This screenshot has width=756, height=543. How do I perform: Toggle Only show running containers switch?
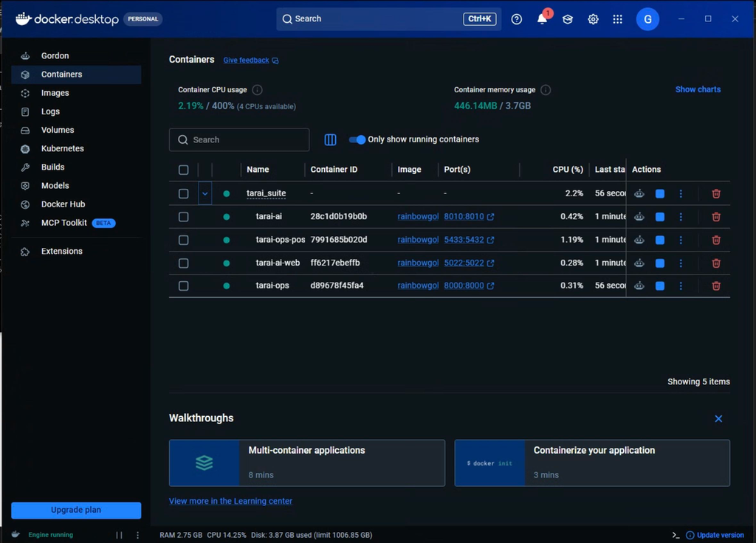357,139
